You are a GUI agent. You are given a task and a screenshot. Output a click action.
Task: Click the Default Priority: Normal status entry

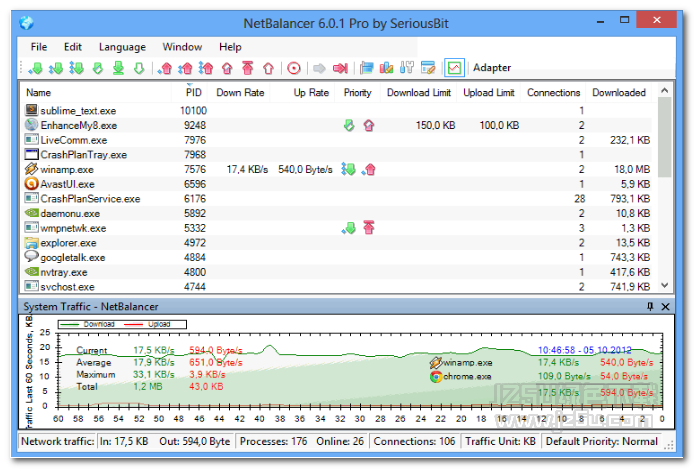[601, 441]
